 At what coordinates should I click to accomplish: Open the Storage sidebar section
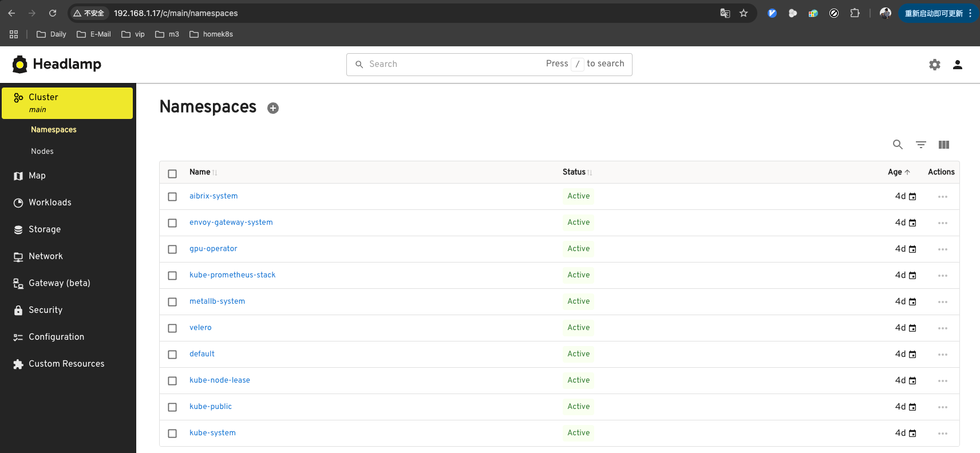45,230
